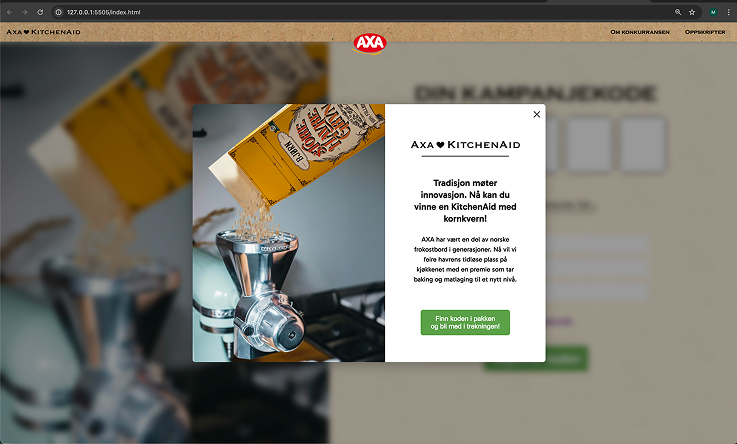Open the site information icon beside URL
737x444 pixels.
click(x=59, y=12)
